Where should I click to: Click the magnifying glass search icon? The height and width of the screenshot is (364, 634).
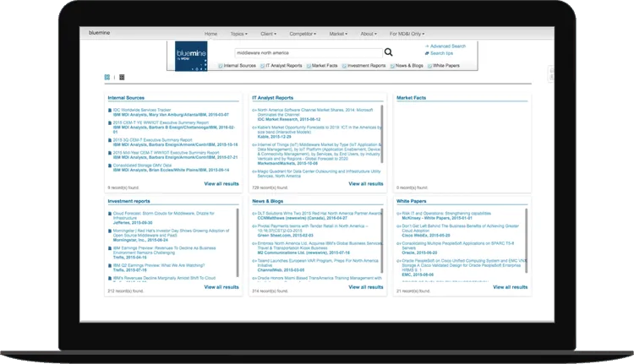click(388, 52)
